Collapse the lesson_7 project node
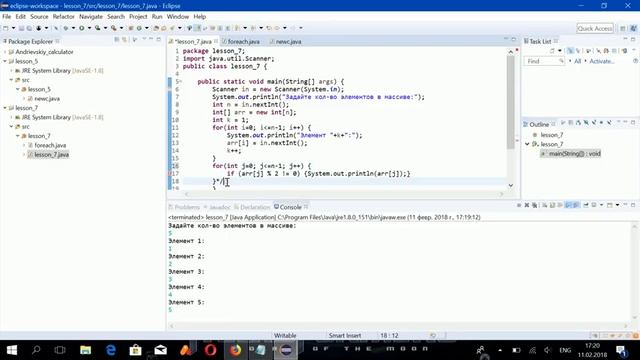This screenshot has height=360, width=640. pos(5,108)
